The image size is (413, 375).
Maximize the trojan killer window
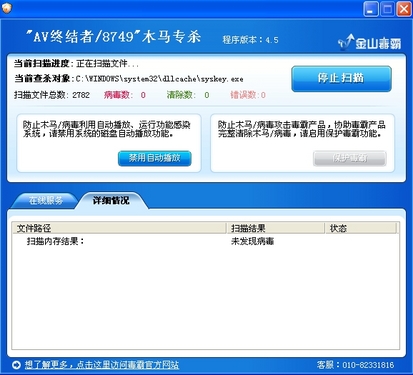pos(387,8)
